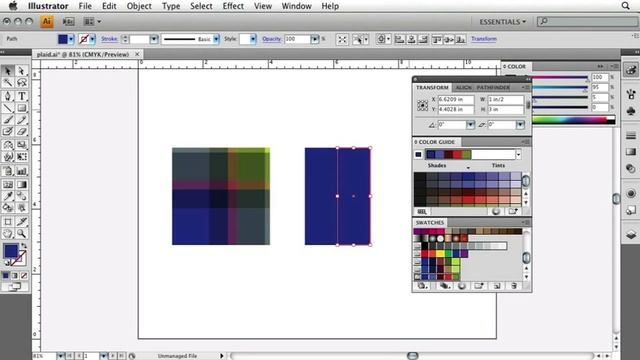Click Horizontal Align Left icon
The width and height of the screenshot is (640, 360).
pos(400,39)
